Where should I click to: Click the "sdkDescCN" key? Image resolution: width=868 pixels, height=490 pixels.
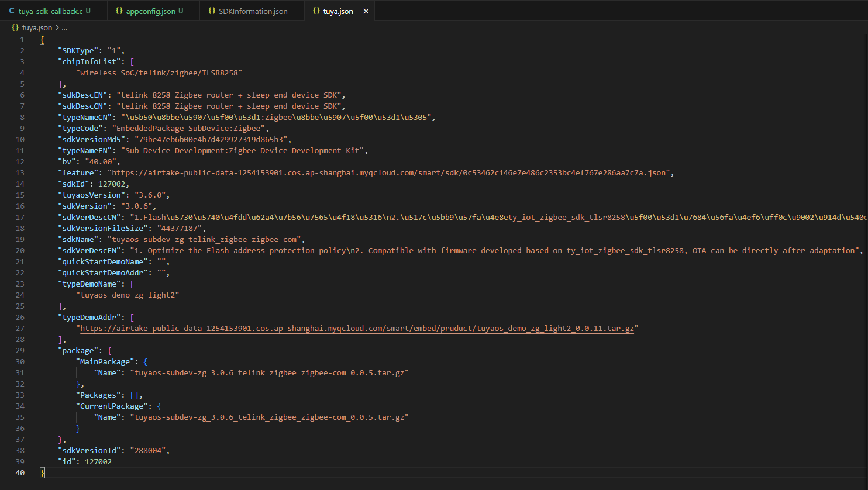[x=82, y=106]
